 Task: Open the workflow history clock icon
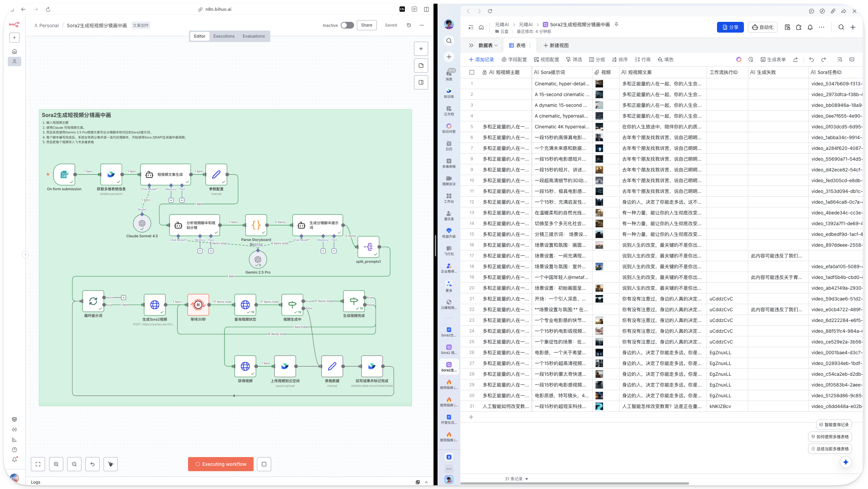pos(409,25)
